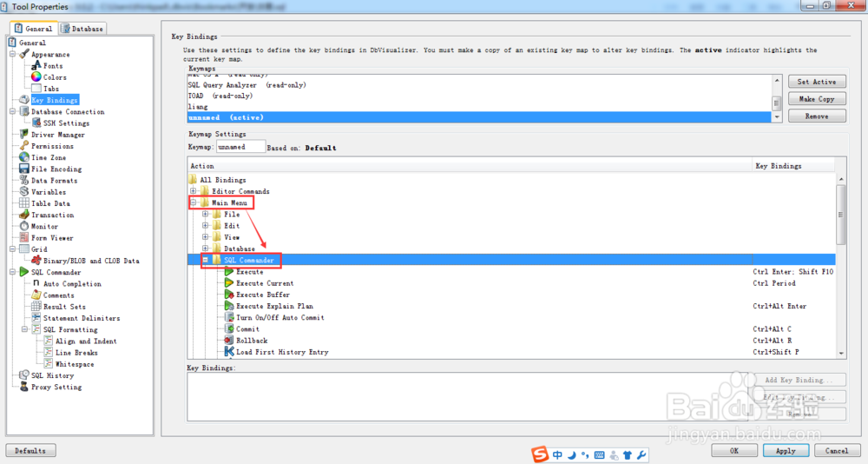Screen dimensions: 868x464
Task: Expand the View bindings folder
Action: coord(206,237)
